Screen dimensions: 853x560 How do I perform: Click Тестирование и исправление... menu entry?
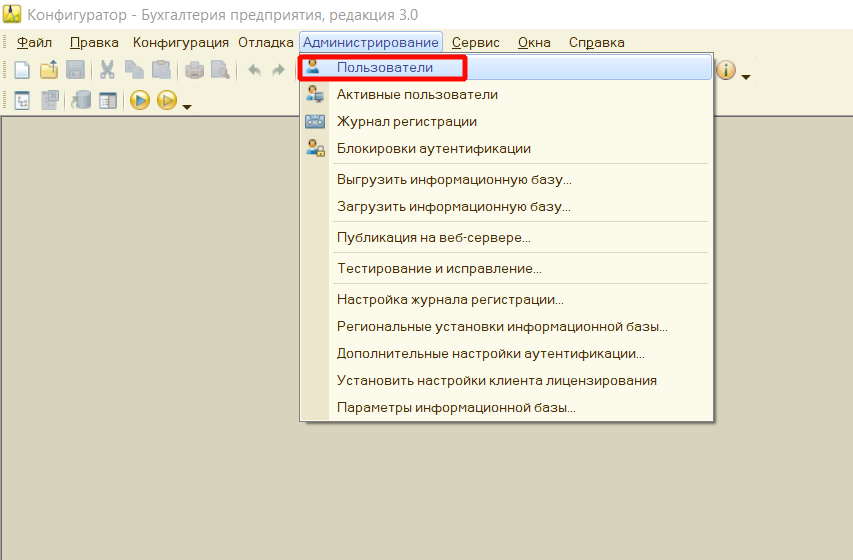point(439,268)
